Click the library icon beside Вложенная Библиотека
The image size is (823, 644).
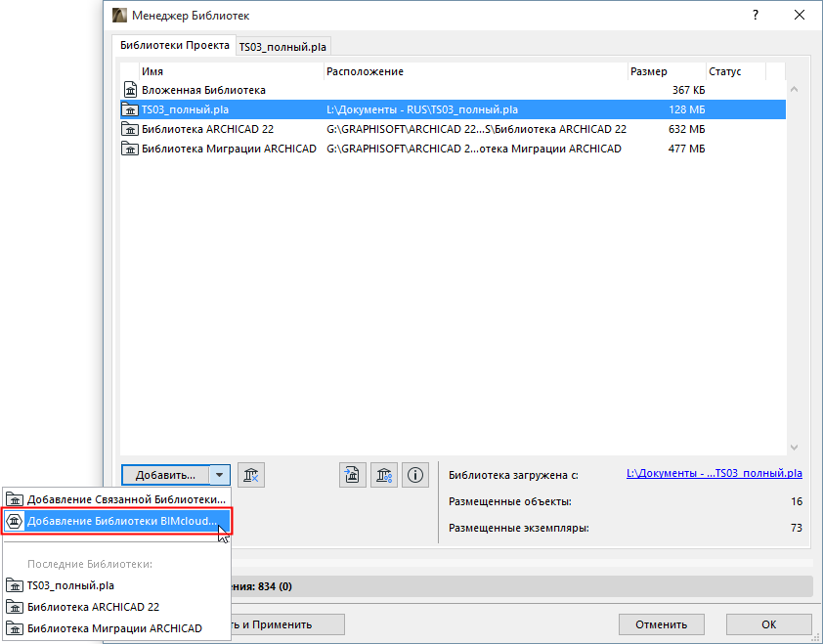(x=130, y=90)
